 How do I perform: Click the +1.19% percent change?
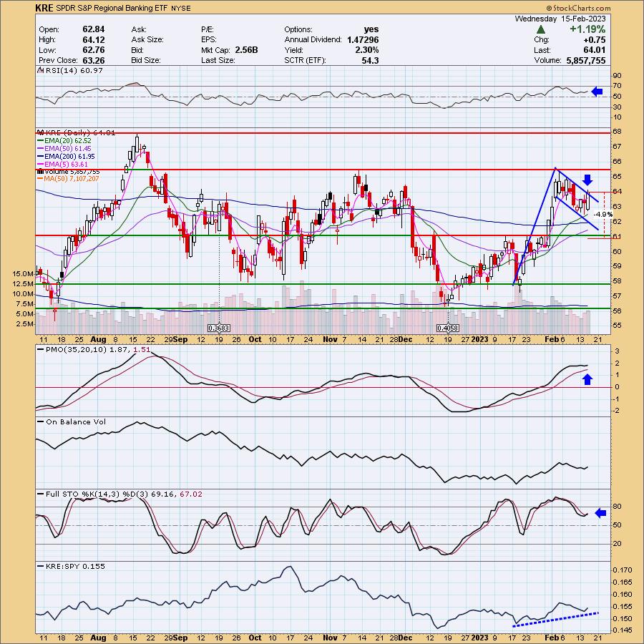587,29
